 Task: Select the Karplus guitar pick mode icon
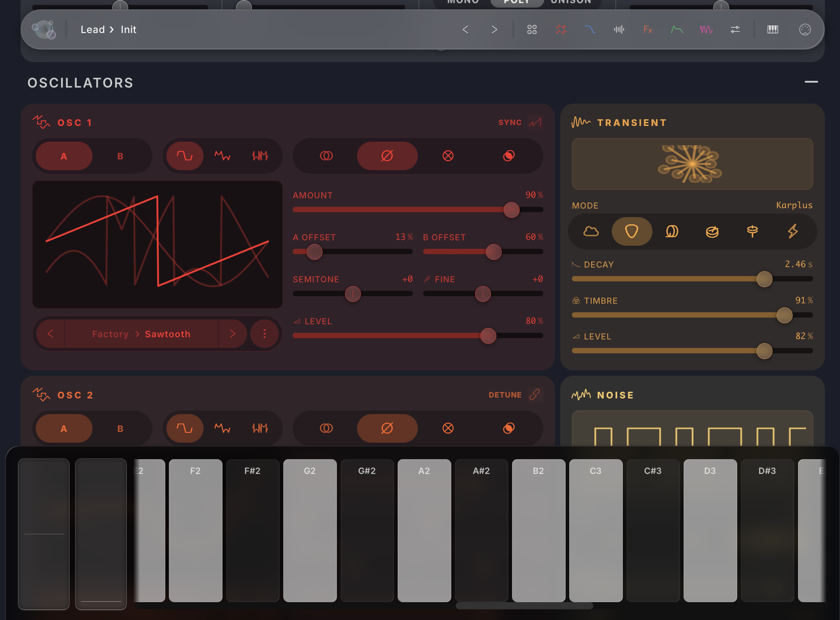632,231
